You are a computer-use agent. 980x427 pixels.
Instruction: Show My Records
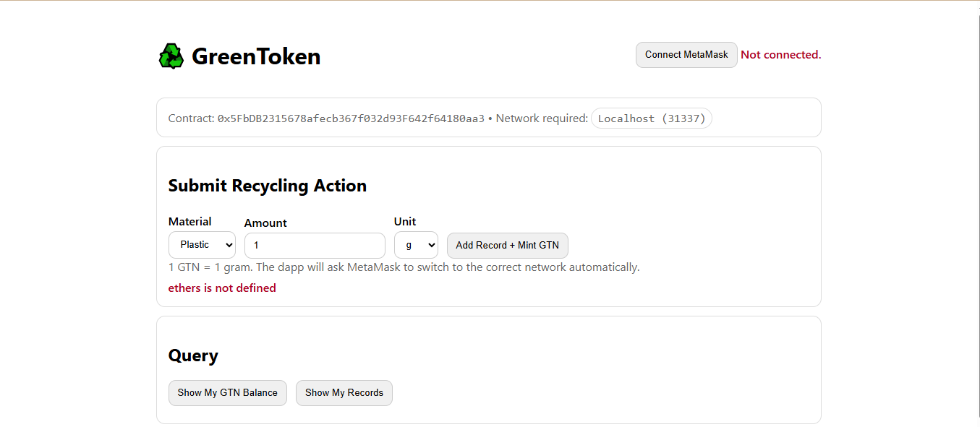click(344, 393)
